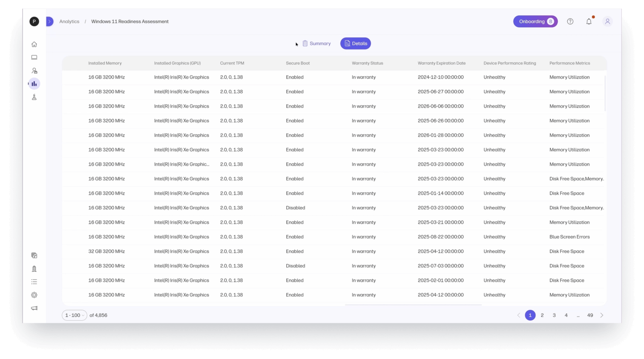Go to page 3
Viewport: 644px width, 359px height.
click(554, 315)
